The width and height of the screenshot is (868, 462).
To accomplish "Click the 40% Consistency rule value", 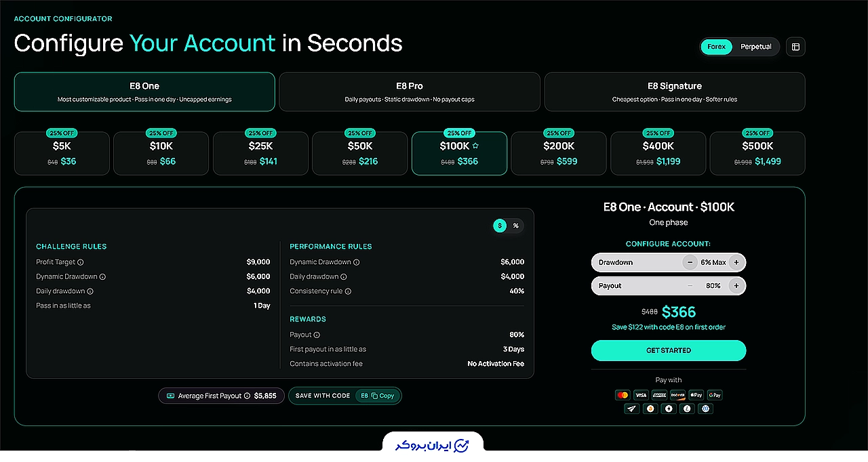I will point(517,291).
